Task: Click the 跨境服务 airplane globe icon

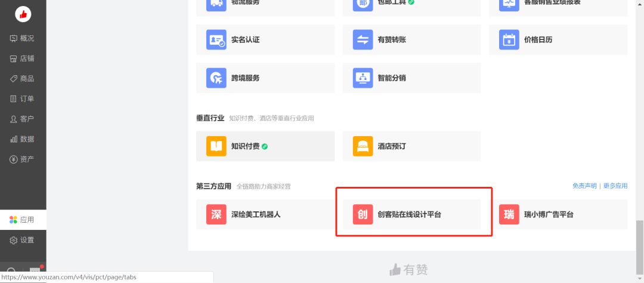Action: click(x=216, y=78)
